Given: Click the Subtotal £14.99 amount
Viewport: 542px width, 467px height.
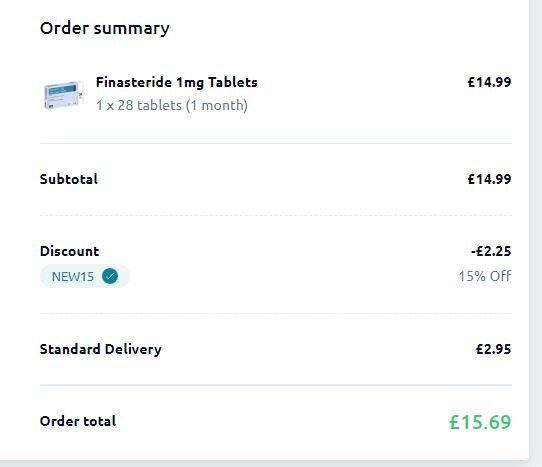Looking at the screenshot, I should (x=489, y=179).
